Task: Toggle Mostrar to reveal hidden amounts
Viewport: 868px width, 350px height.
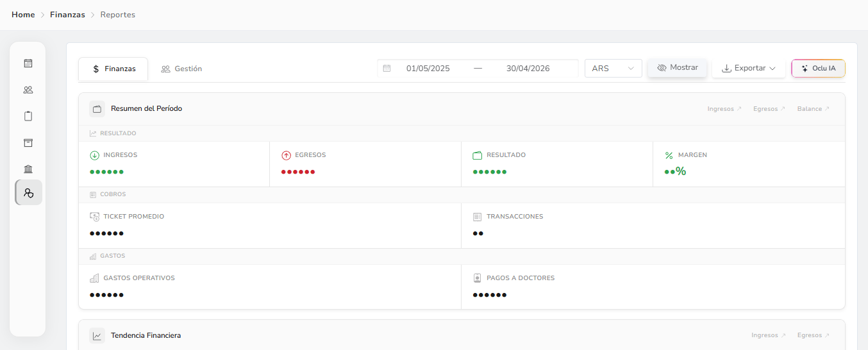Action: tap(677, 67)
